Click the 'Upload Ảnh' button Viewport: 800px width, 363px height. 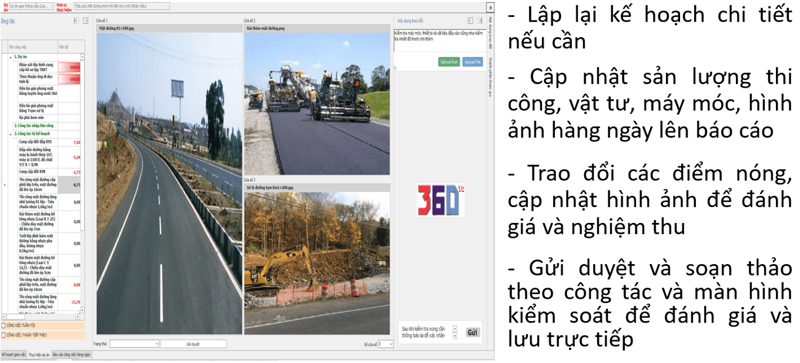448,62
